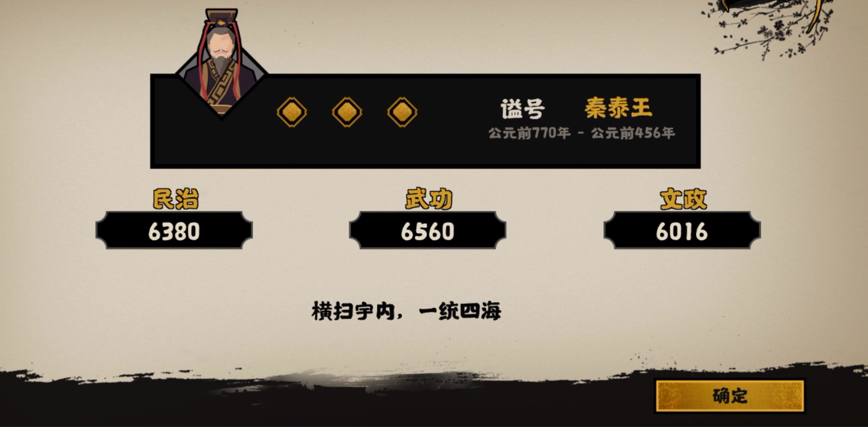Click the reign dates 公元前770年 – 公元前456年
Viewport: 868px width, 427px height.
pos(582,133)
